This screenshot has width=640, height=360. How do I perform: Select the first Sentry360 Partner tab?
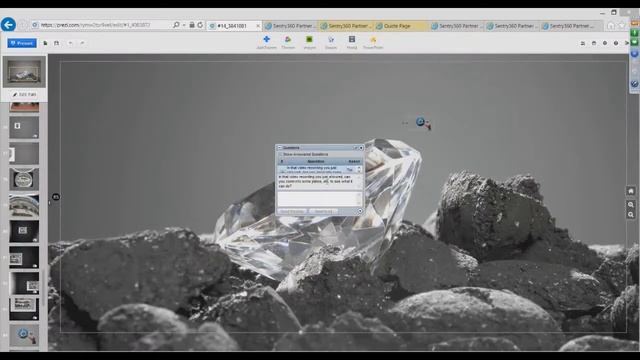coord(290,26)
